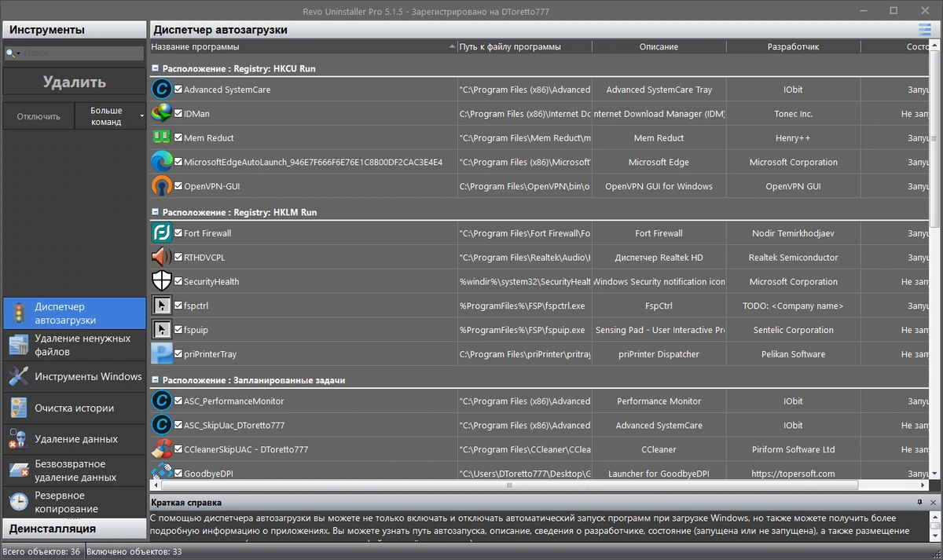
Task: Open the Инструменты section header
Action: click(x=73, y=30)
